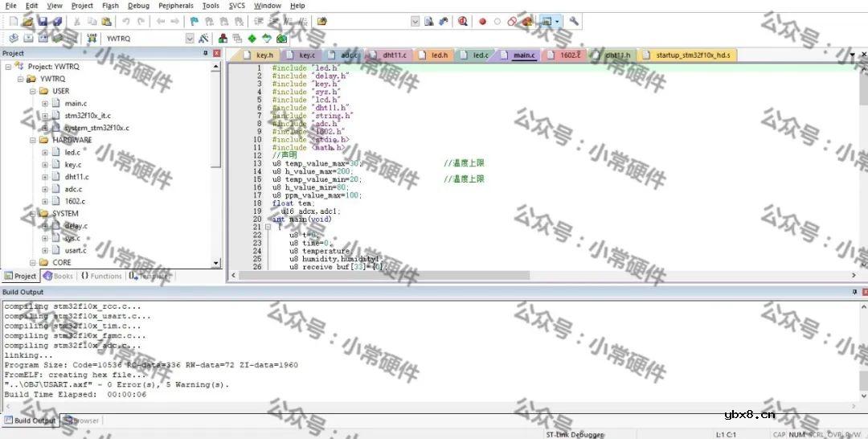This screenshot has width=868, height=439.
Task: Switch to the startup_stm32f10x_hd.s tab
Action: click(x=687, y=55)
